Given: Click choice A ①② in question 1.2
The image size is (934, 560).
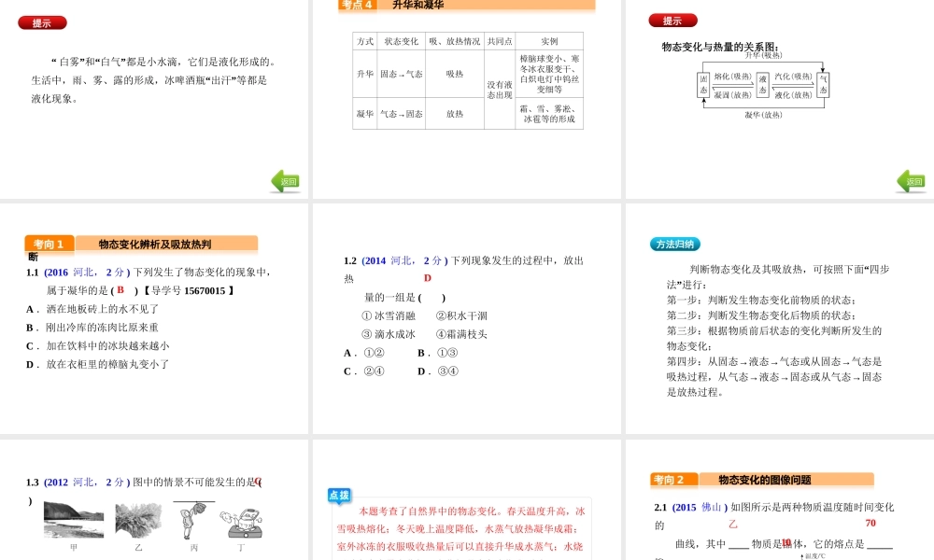Looking at the screenshot, I should [364, 353].
